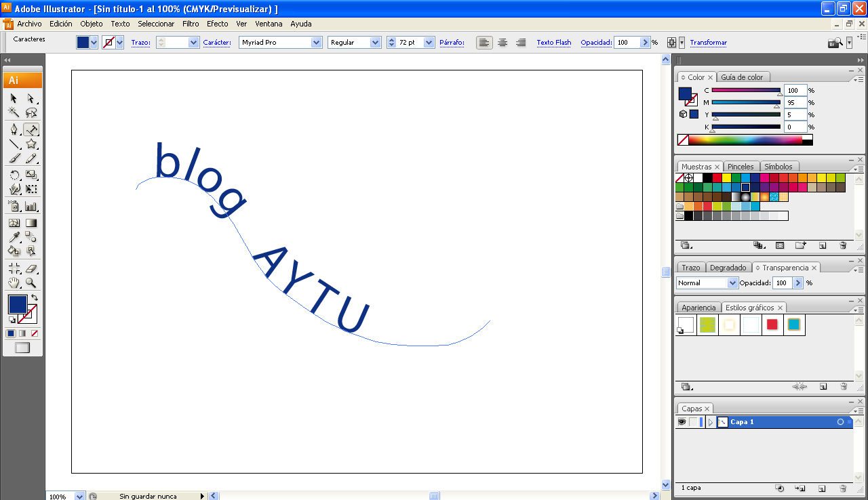Click new swatch group folder icon
868x500 pixels.
(800, 245)
